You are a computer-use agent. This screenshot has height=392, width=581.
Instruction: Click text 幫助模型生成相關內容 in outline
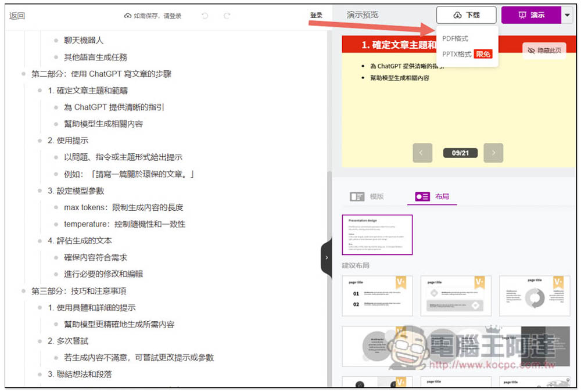(103, 124)
